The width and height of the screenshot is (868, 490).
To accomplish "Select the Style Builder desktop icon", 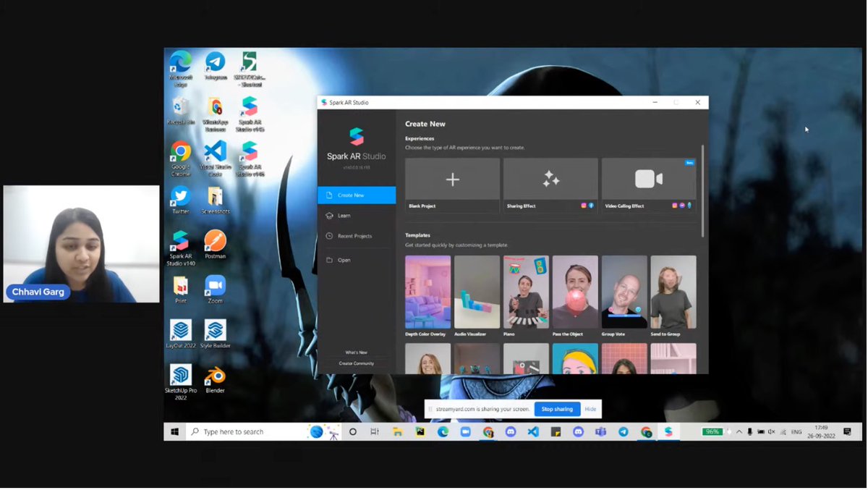I will click(215, 334).
